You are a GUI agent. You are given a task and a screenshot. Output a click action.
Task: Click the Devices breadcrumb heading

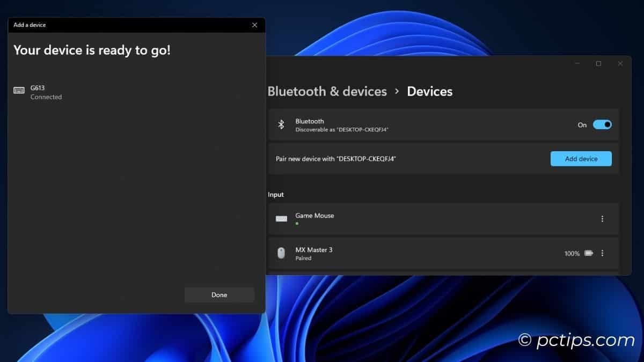(x=430, y=91)
